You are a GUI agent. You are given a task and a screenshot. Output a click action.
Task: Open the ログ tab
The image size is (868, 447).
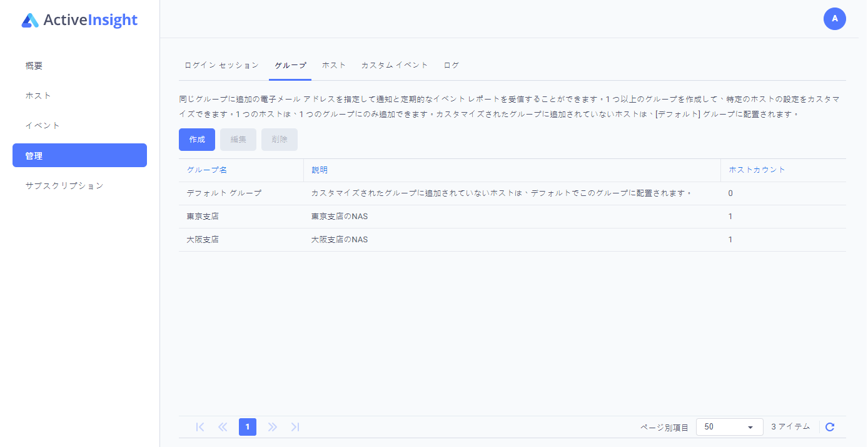click(452, 65)
